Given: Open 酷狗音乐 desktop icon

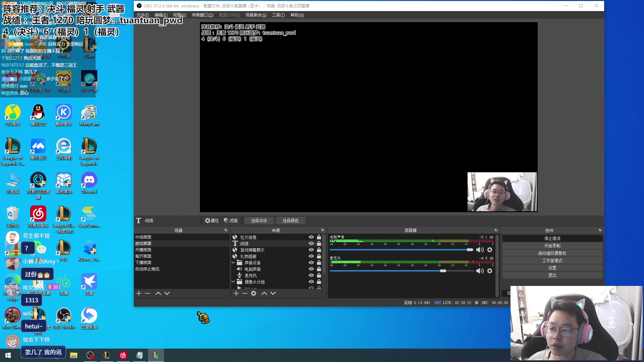Looking at the screenshot, I should (x=64, y=115).
